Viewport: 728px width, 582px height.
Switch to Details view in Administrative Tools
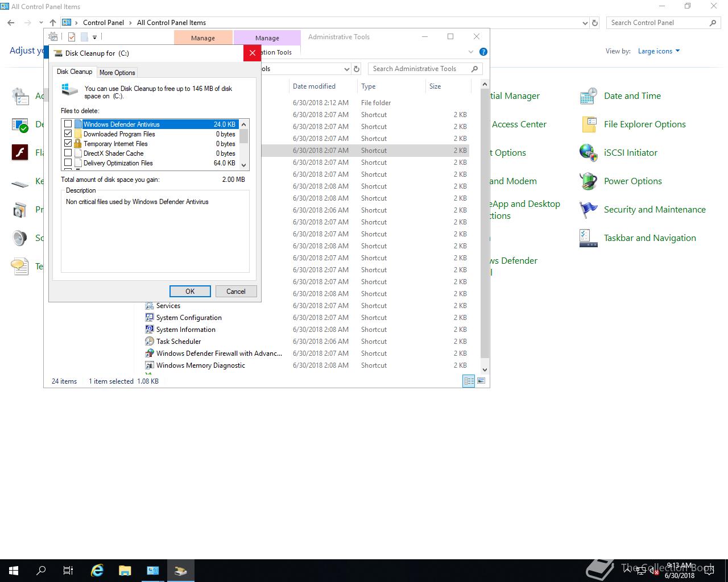pyautogui.click(x=469, y=381)
